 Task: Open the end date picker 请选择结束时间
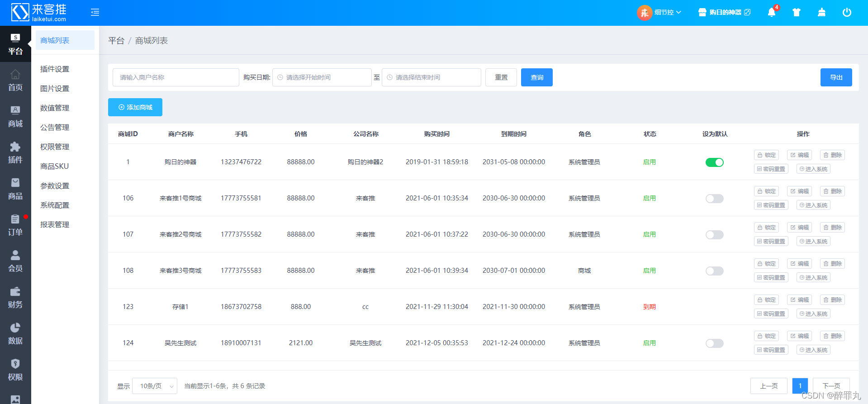[x=432, y=77]
